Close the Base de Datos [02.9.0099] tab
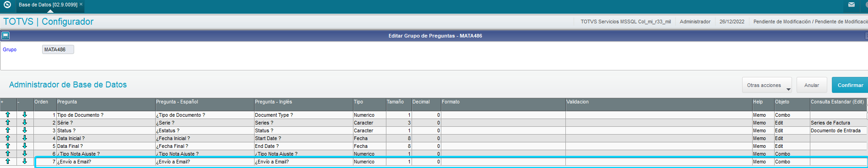The width and height of the screenshot is (868, 168). click(x=81, y=4)
